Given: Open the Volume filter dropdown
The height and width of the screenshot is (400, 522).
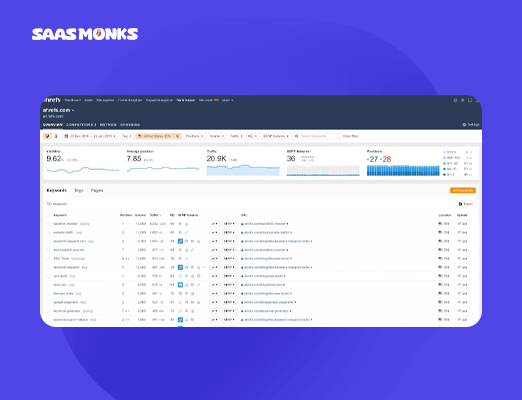Looking at the screenshot, I should [x=216, y=136].
